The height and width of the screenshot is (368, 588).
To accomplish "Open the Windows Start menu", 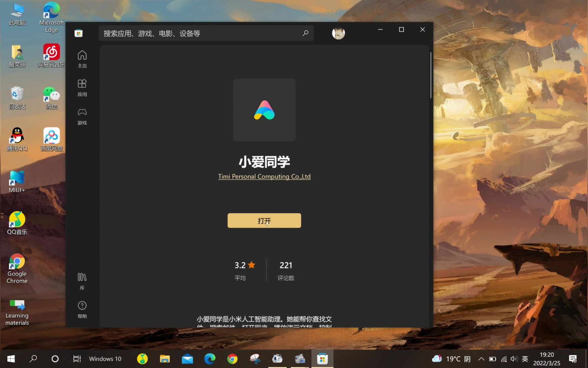I will [x=11, y=359].
